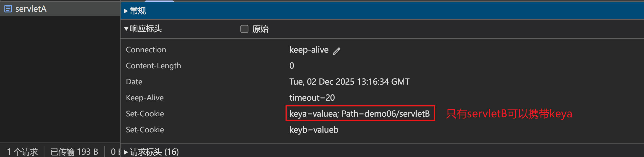This screenshot has height=157, width=644.
Task: Click the keep-alive header value
Action: click(x=309, y=50)
